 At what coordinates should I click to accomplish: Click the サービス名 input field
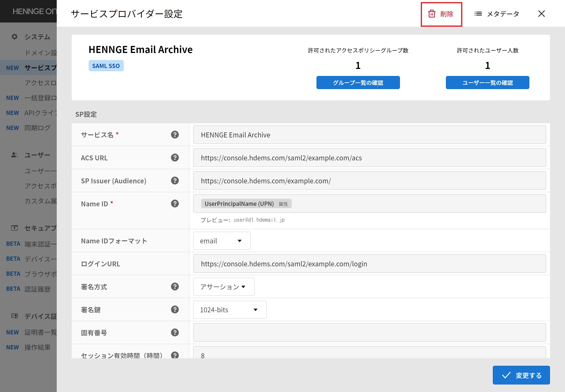(x=369, y=135)
